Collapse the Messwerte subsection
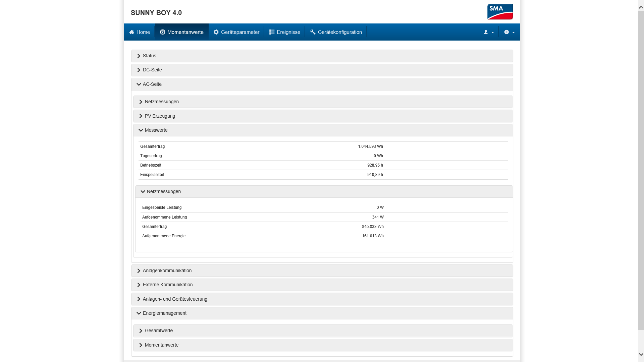Viewport: 644px width, 362px height. 156,130
